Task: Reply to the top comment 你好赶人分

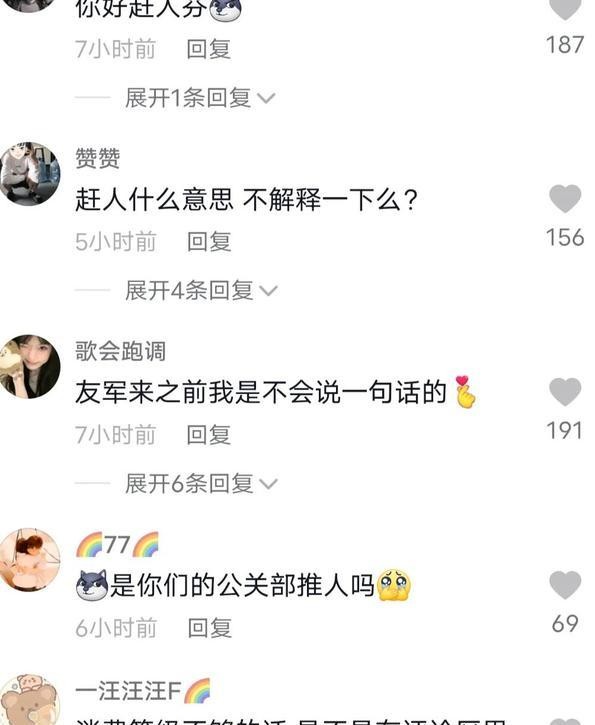Action: [x=209, y=49]
